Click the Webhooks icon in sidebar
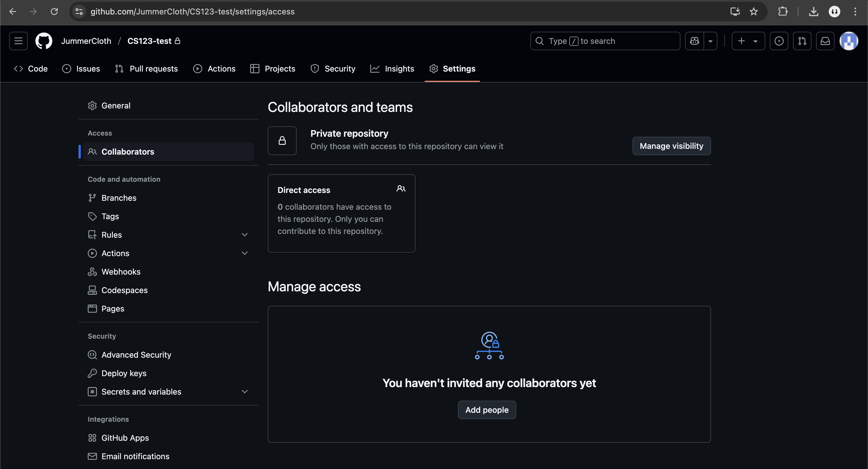 pyautogui.click(x=92, y=271)
